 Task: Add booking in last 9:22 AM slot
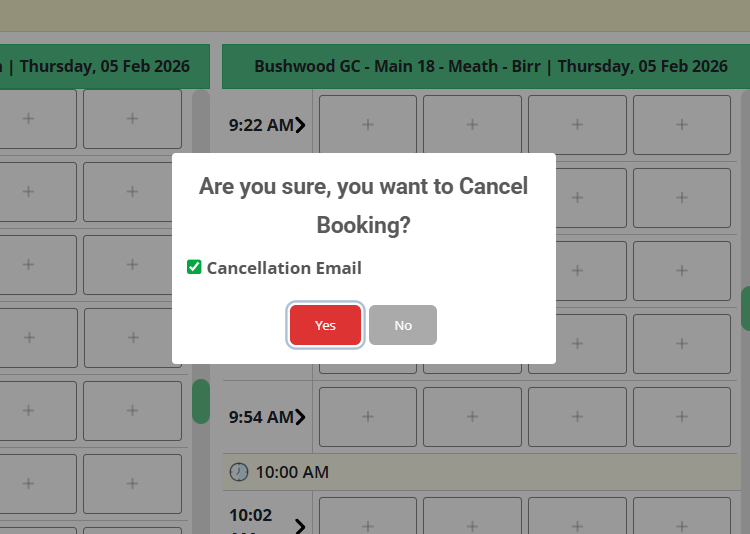click(x=682, y=125)
